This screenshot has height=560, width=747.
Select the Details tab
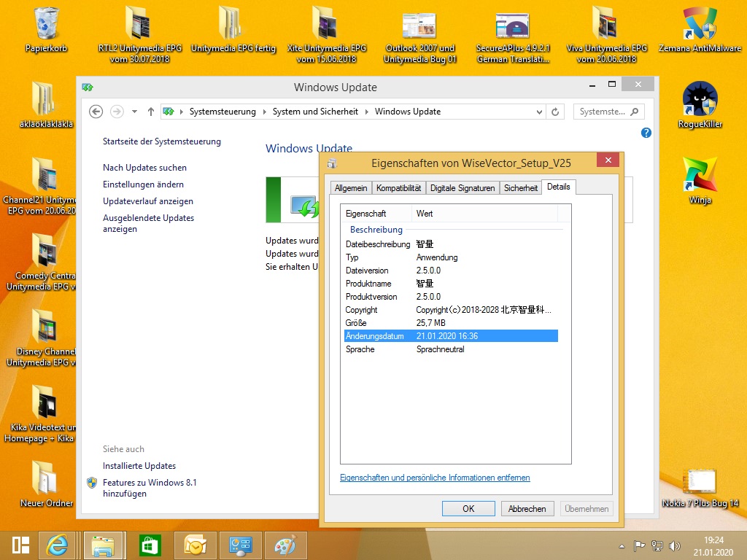tap(558, 187)
